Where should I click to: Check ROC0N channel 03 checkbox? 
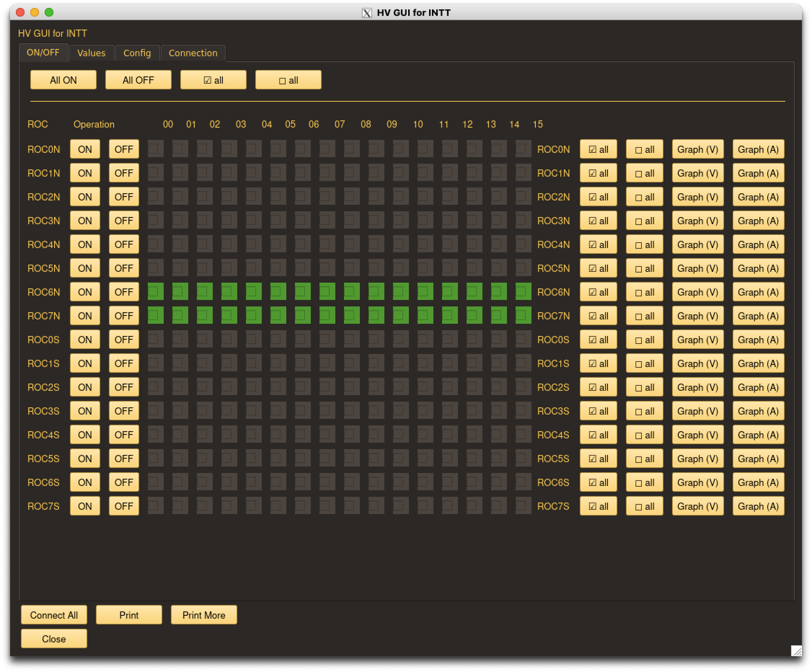coord(229,149)
